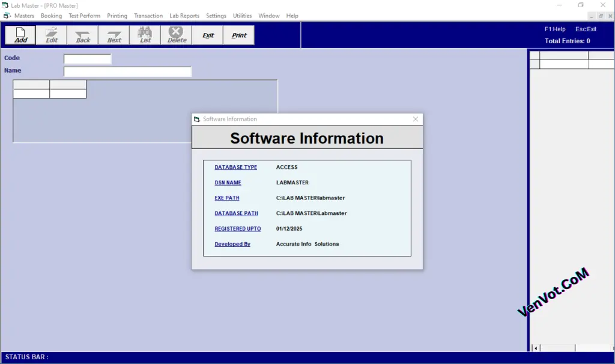Click the DATABASE PATH link
Viewport: 615px width, 364px height.
[236, 213]
